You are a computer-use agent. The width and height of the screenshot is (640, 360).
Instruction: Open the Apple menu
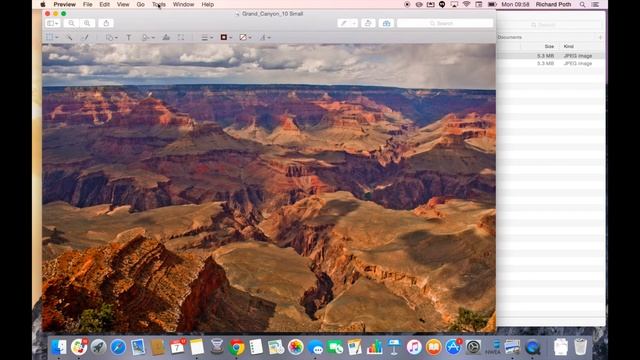point(43,4)
